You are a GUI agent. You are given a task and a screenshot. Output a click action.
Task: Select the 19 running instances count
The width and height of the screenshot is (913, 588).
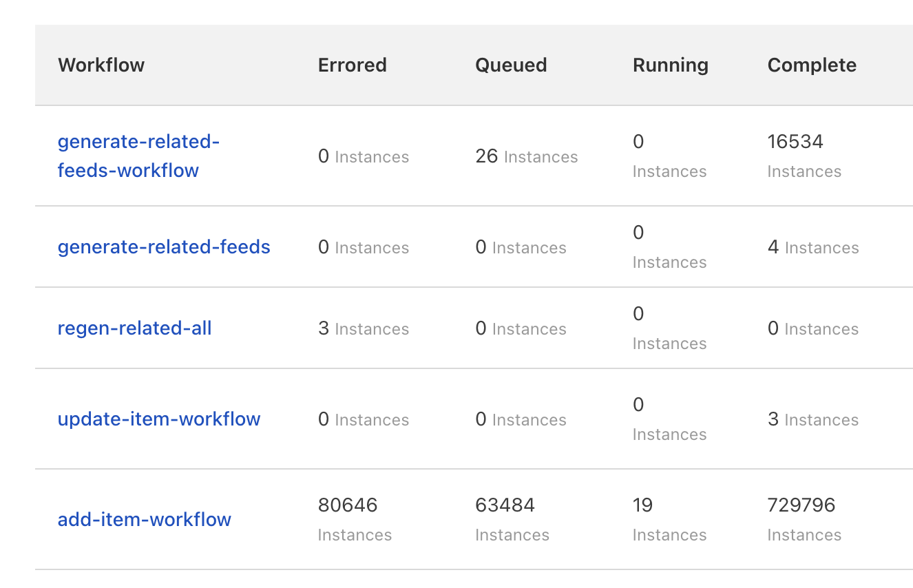642,505
